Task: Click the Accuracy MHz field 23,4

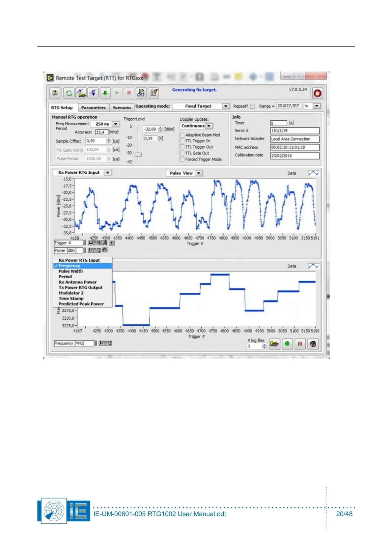Action: [x=102, y=132]
